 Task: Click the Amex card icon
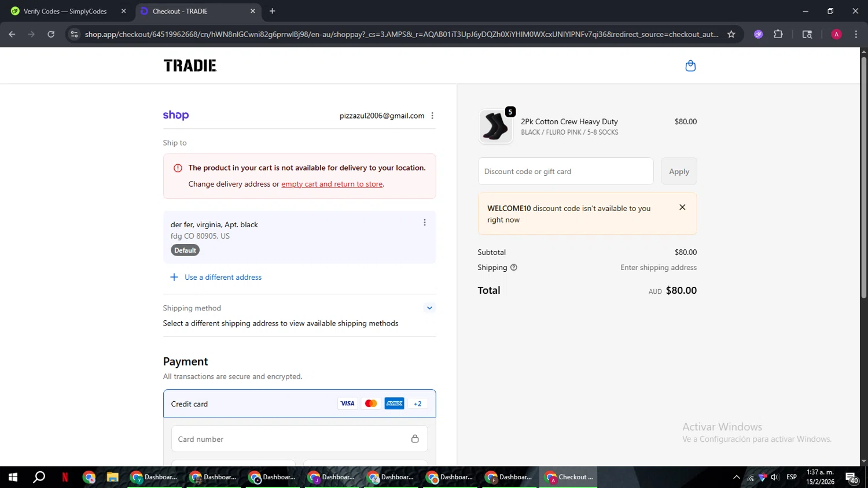point(395,404)
